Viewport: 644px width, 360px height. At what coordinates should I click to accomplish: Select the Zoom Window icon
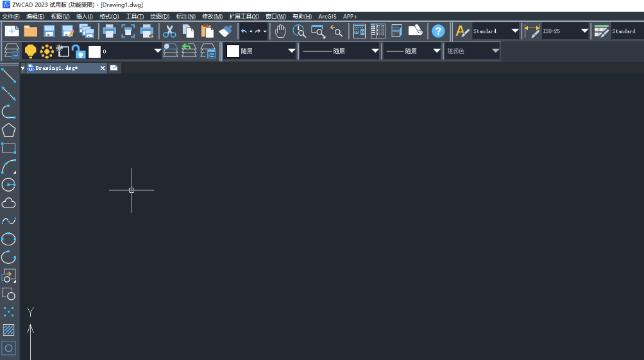click(x=318, y=31)
